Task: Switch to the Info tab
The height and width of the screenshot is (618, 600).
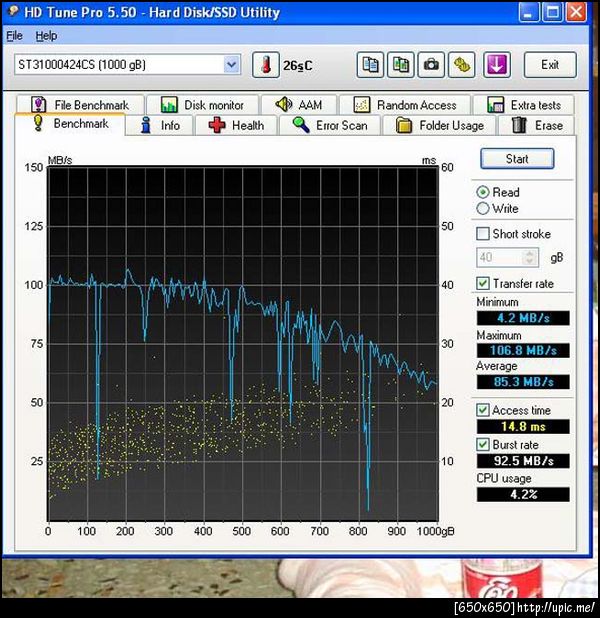Action: 160,125
